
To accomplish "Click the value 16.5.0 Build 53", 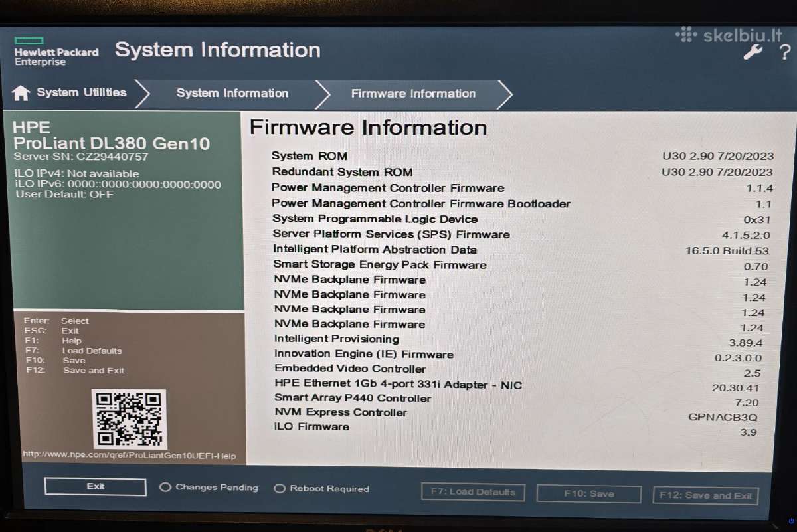I will (x=727, y=251).
